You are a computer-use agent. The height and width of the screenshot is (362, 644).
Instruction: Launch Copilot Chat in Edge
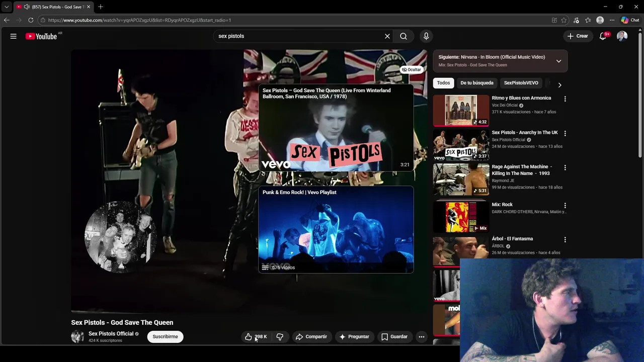click(630, 20)
